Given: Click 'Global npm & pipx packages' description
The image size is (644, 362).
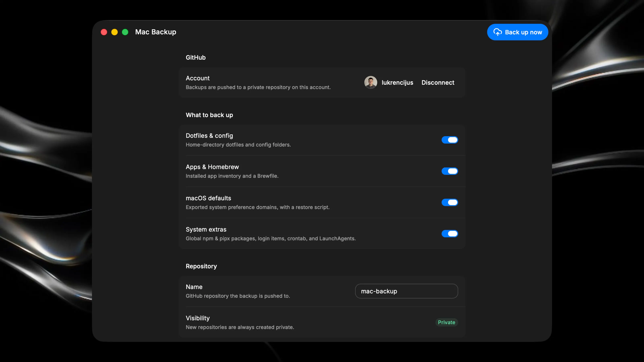Looking at the screenshot, I should (x=270, y=238).
